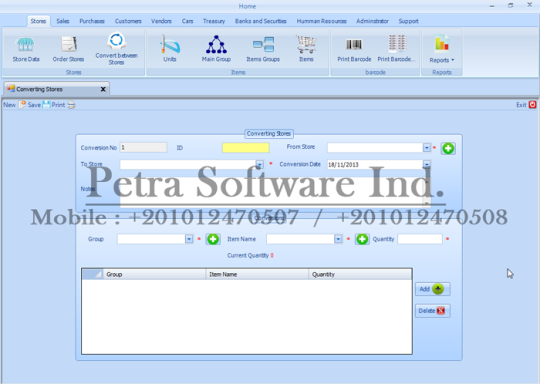Screen dimensions: 540x384
Task: Click the second Print Barcode... icon
Action: coord(397,49)
